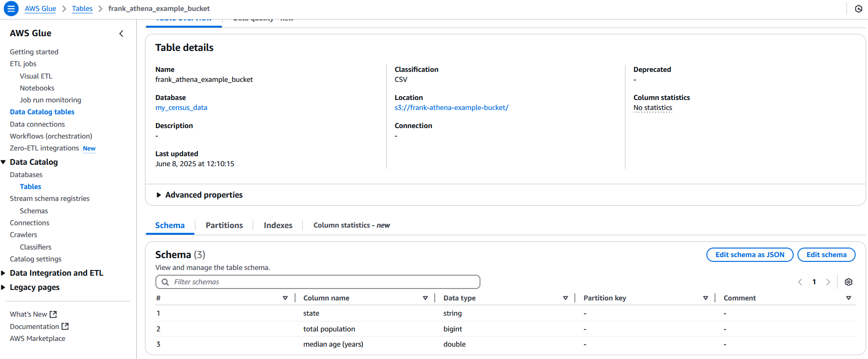Open Workflows (orchestration)
This screenshot has width=868, height=359.
[x=51, y=136]
